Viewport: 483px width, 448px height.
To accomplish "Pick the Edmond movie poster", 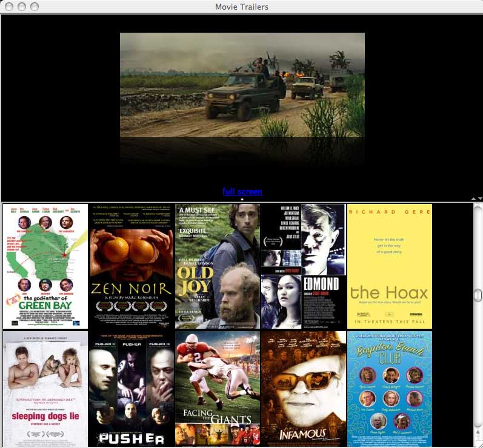I will point(304,266).
